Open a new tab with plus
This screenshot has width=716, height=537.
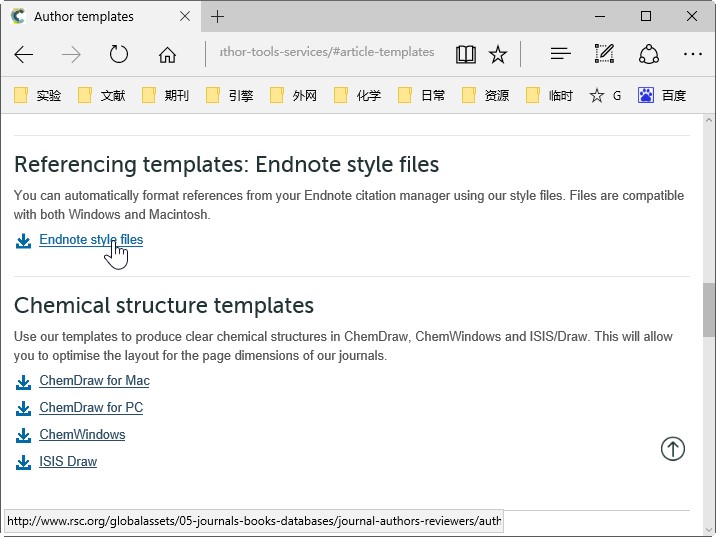coord(217,16)
